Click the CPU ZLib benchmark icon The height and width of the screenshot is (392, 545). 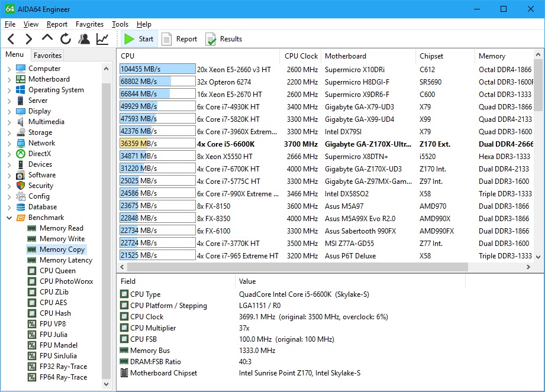point(32,292)
